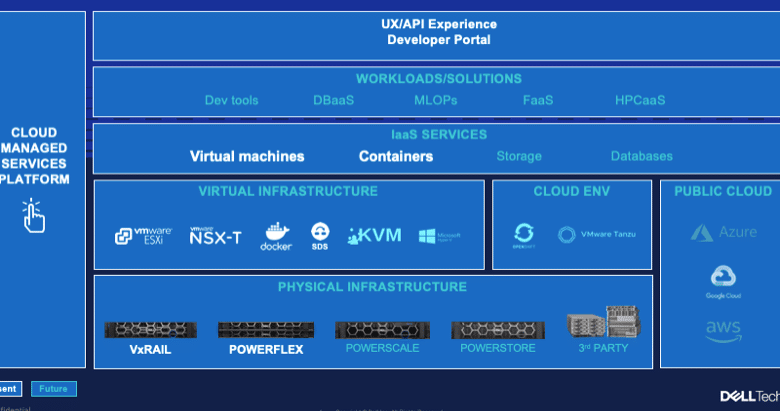The height and width of the screenshot is (411, 780).
Task: Click the FaaS label
Action: click(538, 100)
